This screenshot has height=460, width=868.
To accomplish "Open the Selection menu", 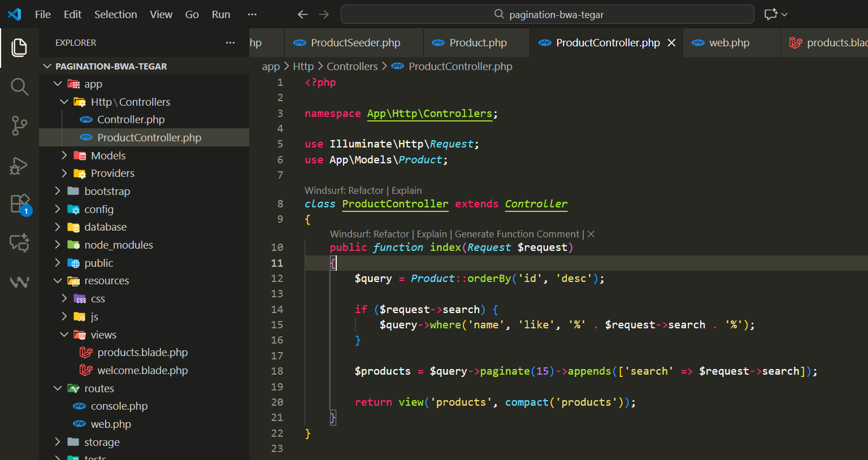I will point(115,15).
